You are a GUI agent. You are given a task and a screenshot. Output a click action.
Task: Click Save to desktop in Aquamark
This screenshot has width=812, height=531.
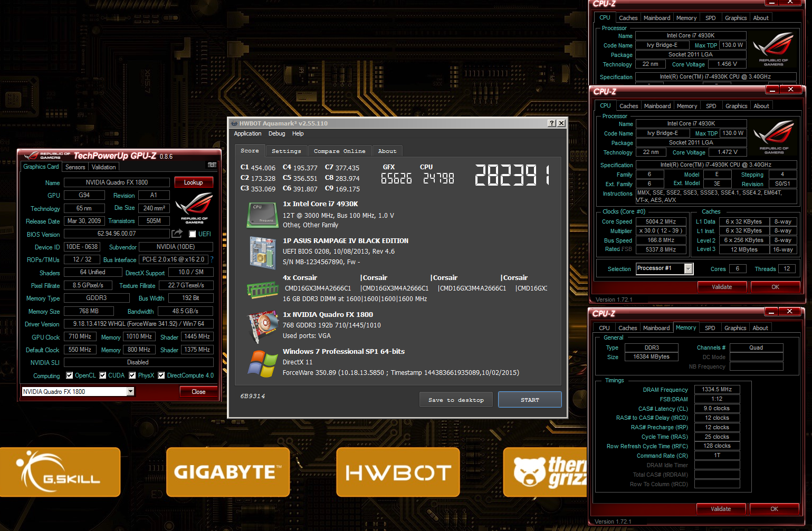click(x=456, y=400)
